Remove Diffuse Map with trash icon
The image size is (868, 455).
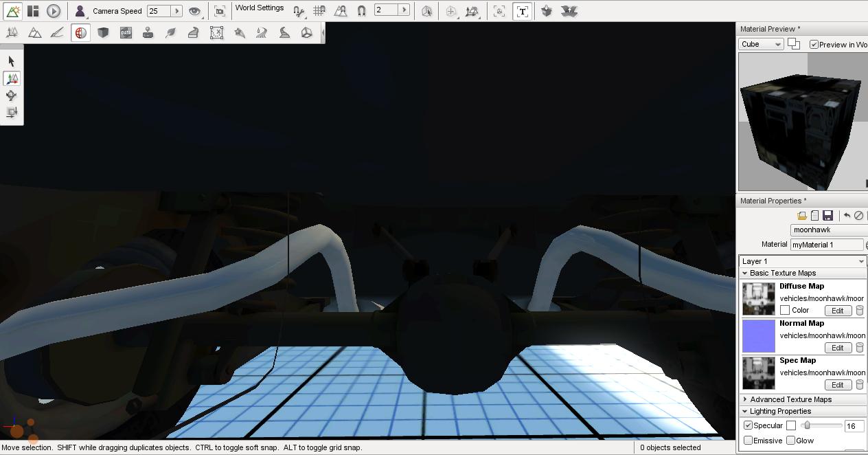coord(859,311)
